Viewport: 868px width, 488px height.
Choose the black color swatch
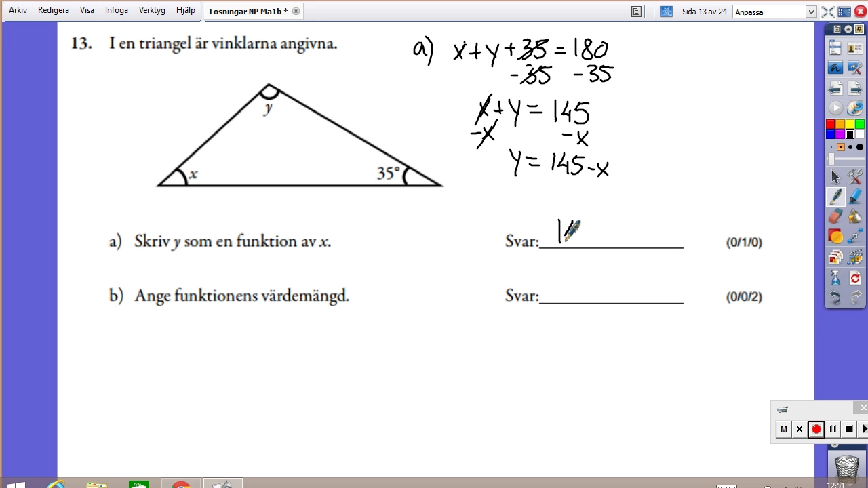pos(850,134)
